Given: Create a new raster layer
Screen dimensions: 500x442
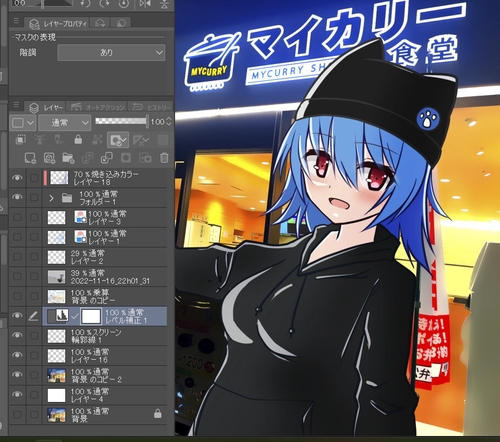Looking at the screenshot, I should [x=30, y=158].
